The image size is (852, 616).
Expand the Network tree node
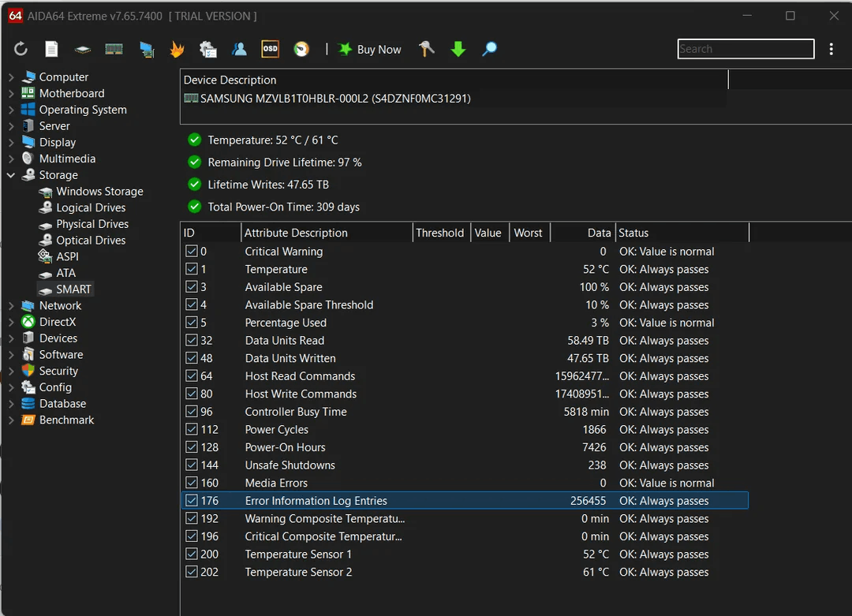pyautogui.click(x=11, y=306)
